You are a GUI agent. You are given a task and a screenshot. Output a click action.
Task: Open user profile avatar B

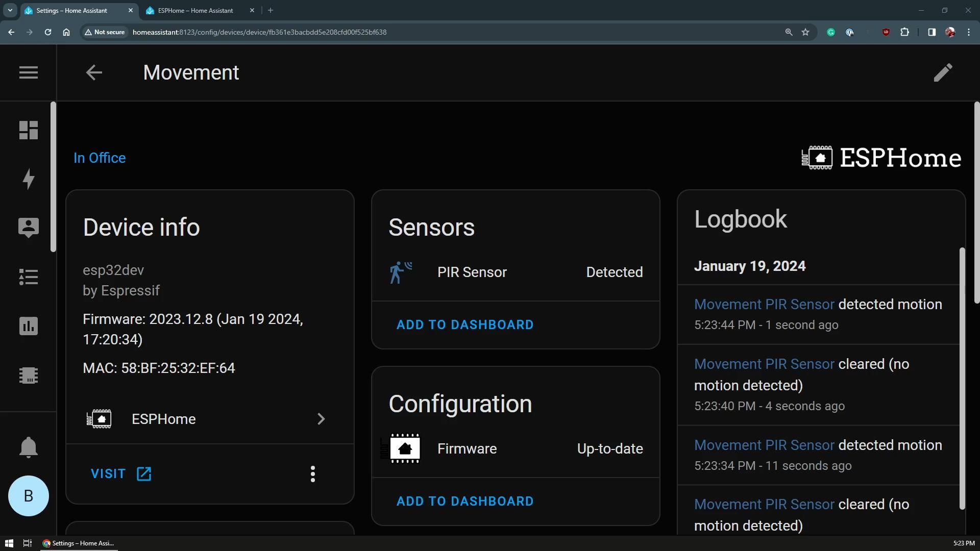[x=29, y=496]
